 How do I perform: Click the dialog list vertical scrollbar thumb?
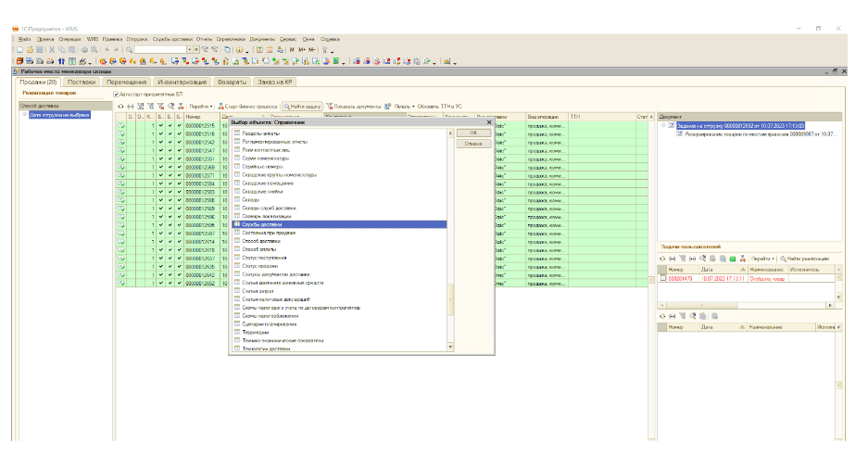[451, 298]
